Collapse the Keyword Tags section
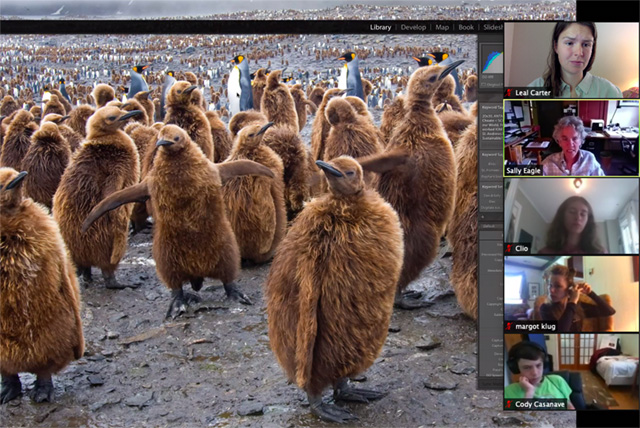 [x=491, y=106]
